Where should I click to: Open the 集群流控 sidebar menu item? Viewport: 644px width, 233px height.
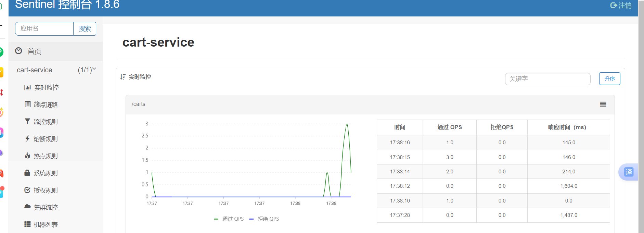tap(55, 207)
